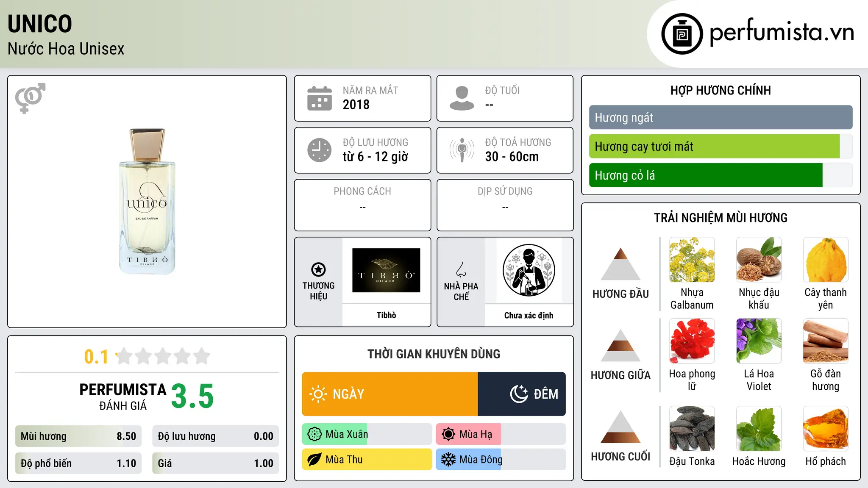Screen dimensions: 868x488
Task: Click the longevity value từ 6 - 12 giờ
Action: [376, 157]
